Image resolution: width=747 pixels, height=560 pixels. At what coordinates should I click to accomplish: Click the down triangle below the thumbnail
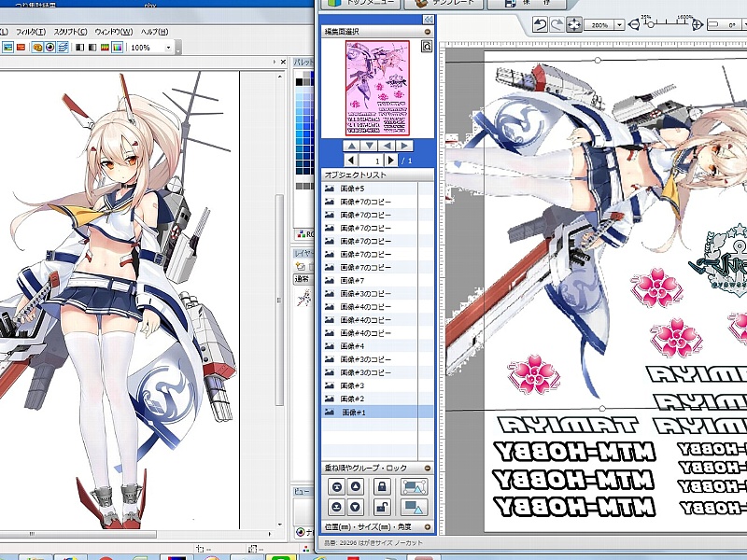(x=369, y=146)
